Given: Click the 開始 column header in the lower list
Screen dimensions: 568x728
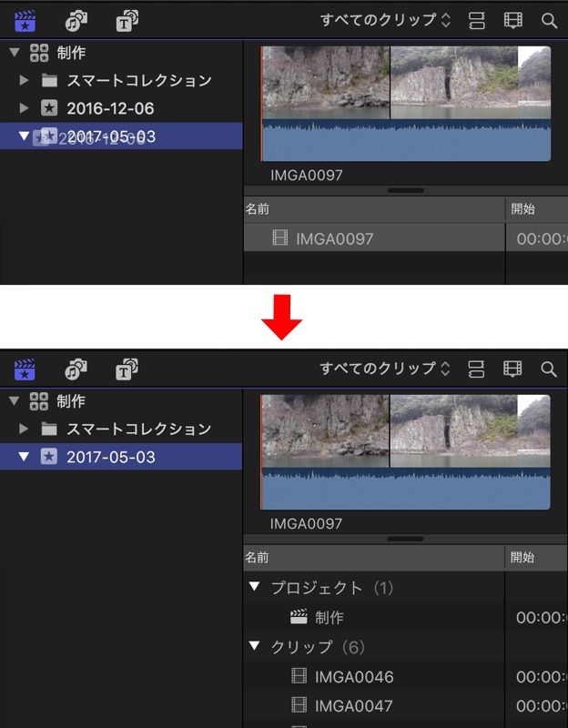Looking at the screenshot, I should tap(523, 557).
